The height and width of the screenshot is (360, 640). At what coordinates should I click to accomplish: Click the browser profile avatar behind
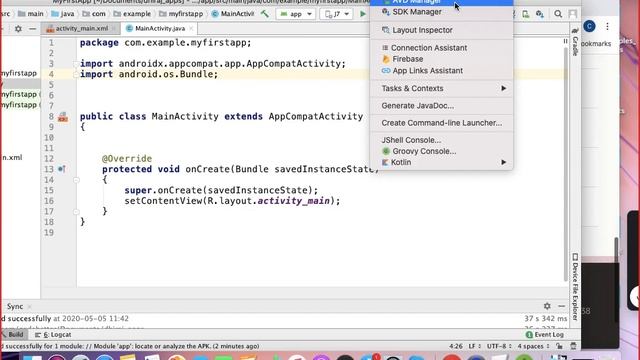[589, 27]
